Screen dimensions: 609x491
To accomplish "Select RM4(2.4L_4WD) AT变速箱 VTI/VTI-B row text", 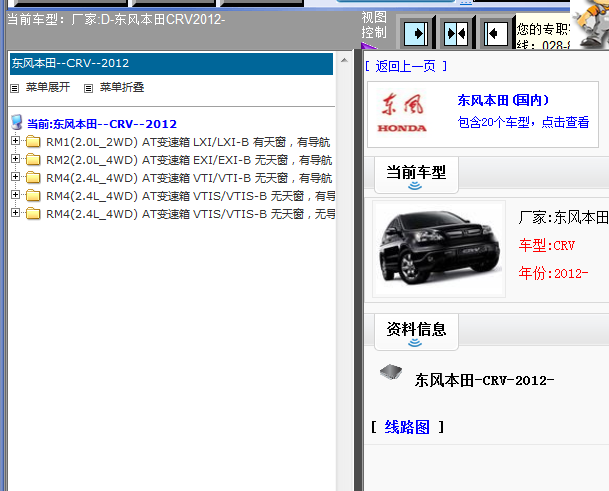I will tap(189, 178).
